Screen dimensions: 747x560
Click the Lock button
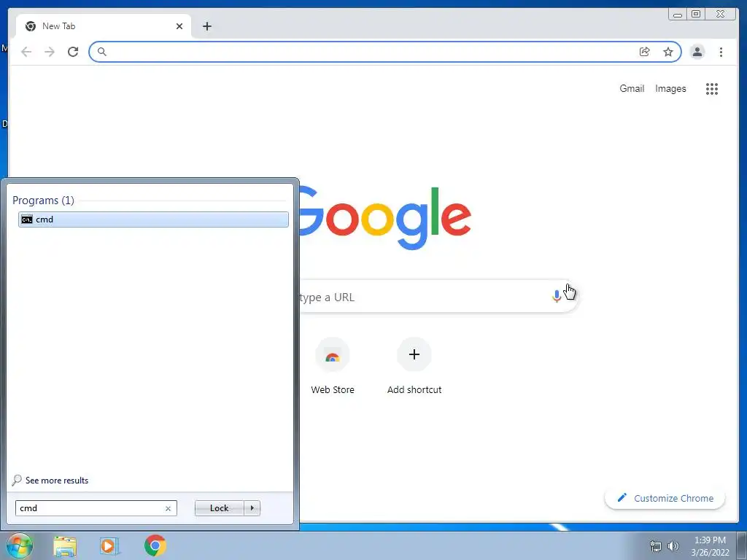tap(219, 508)
